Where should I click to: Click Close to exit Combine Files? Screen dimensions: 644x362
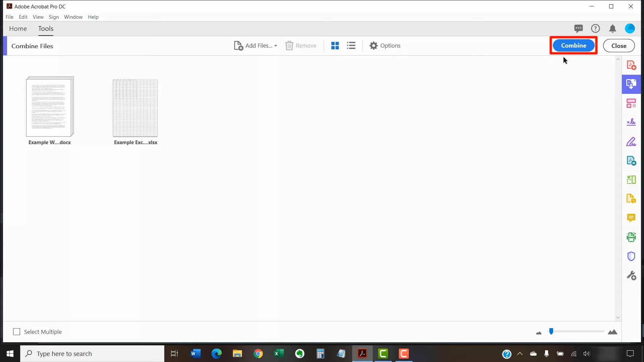pos(619,46)
